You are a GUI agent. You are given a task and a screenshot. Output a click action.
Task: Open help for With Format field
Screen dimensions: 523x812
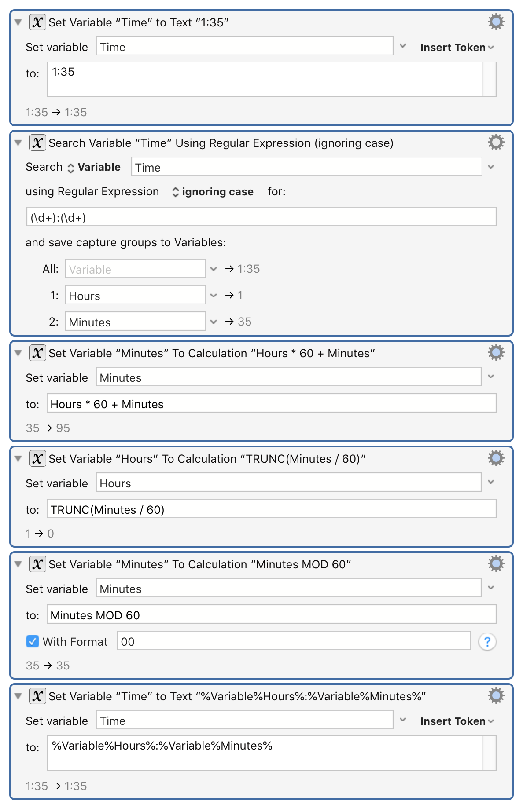[487, 642]
